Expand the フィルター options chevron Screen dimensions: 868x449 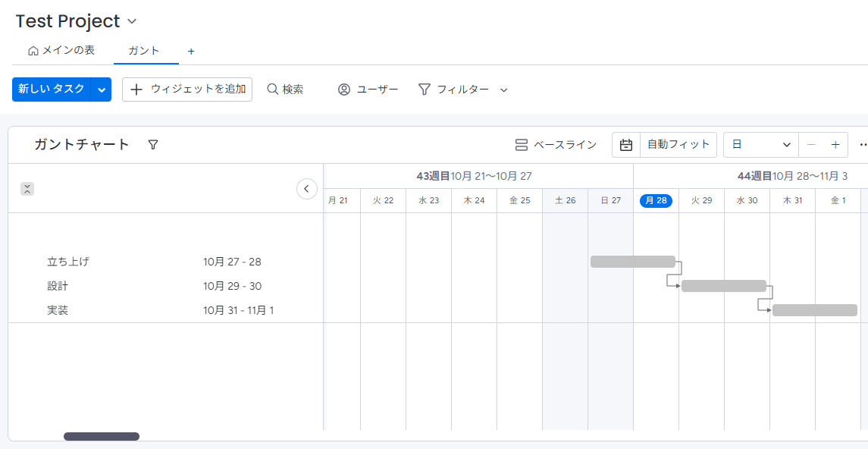(504, 90)
